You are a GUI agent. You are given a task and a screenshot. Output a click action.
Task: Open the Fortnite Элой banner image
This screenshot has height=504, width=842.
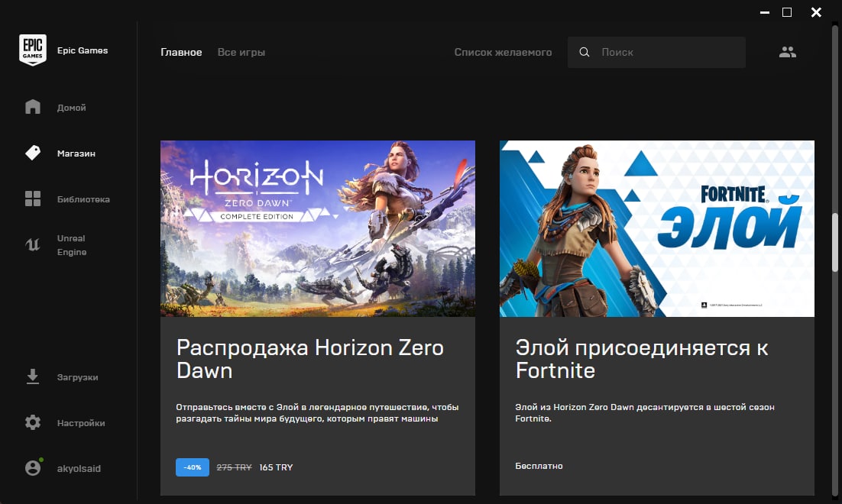pyautogui.click(x=657, y=228)
